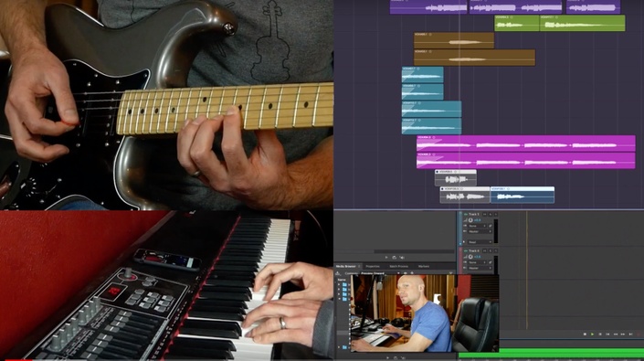This screenshot has height=361, width=644.
Task: Adjust Track 5 volume knob
Action: [470, 220]
